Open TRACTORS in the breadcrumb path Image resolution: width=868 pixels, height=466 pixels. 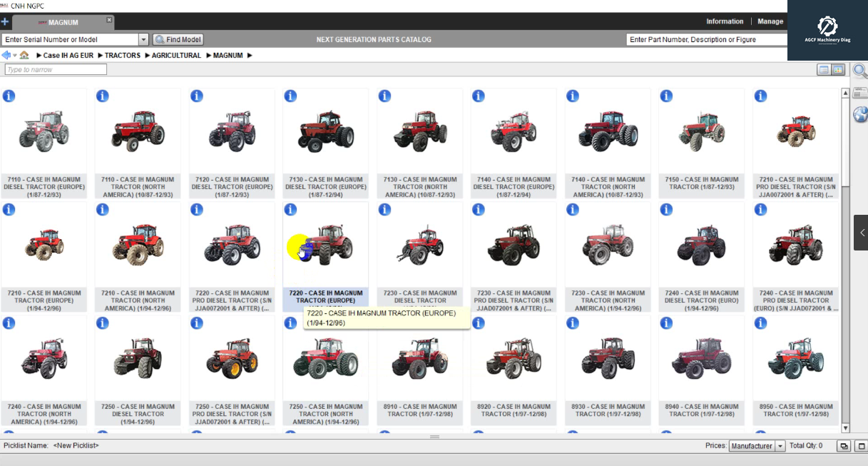[123, 55]
